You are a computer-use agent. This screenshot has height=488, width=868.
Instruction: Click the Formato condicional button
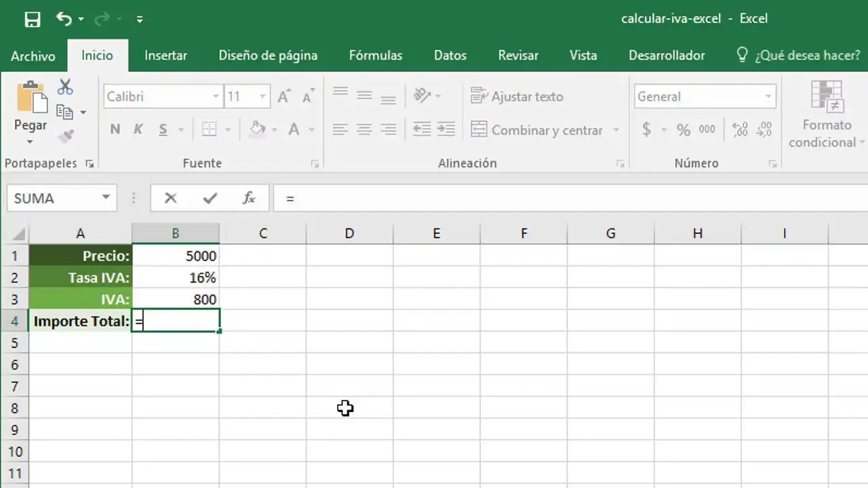(x=827, y=115)
